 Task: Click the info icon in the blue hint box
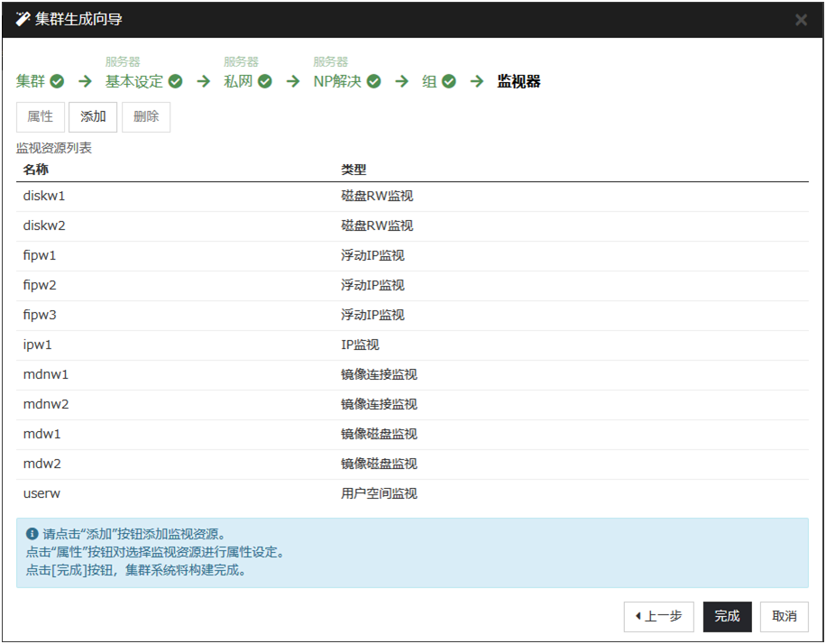coord(32,534)
